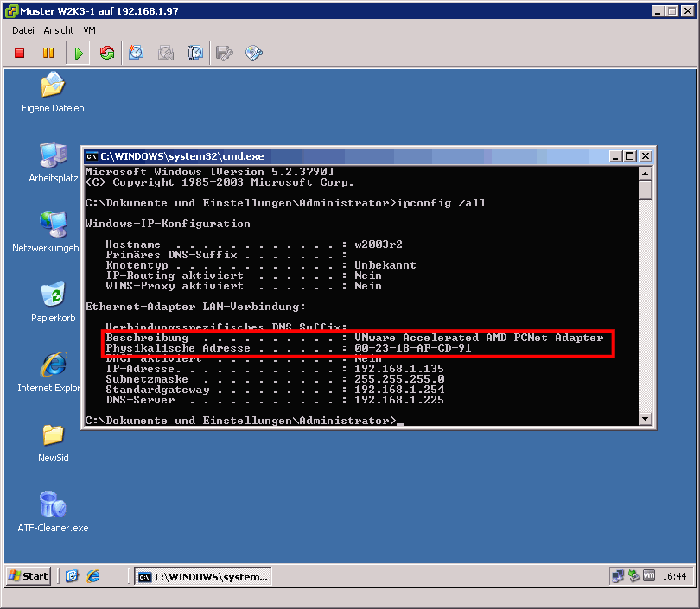Open the VM menu
This screenshot has width=700, height=609.
(90, 30)
